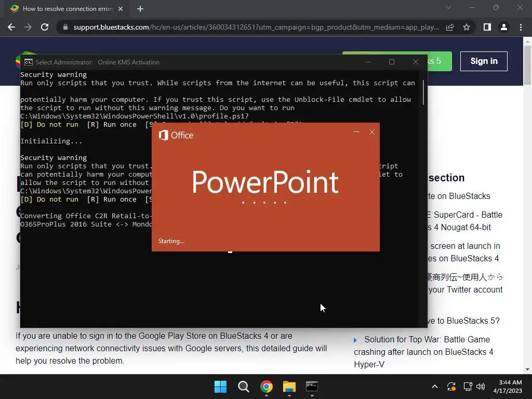Open taskbar Search
532x399 pixels.
(x=243, y=387)
